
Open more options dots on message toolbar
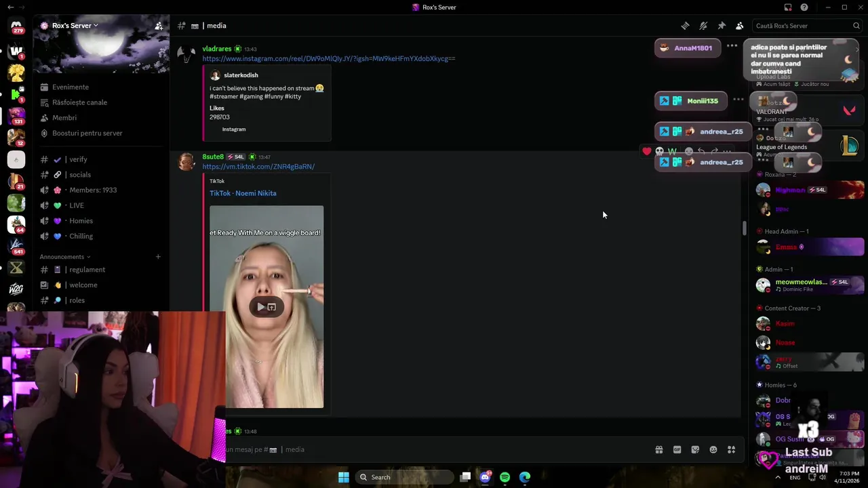point(727,151)
